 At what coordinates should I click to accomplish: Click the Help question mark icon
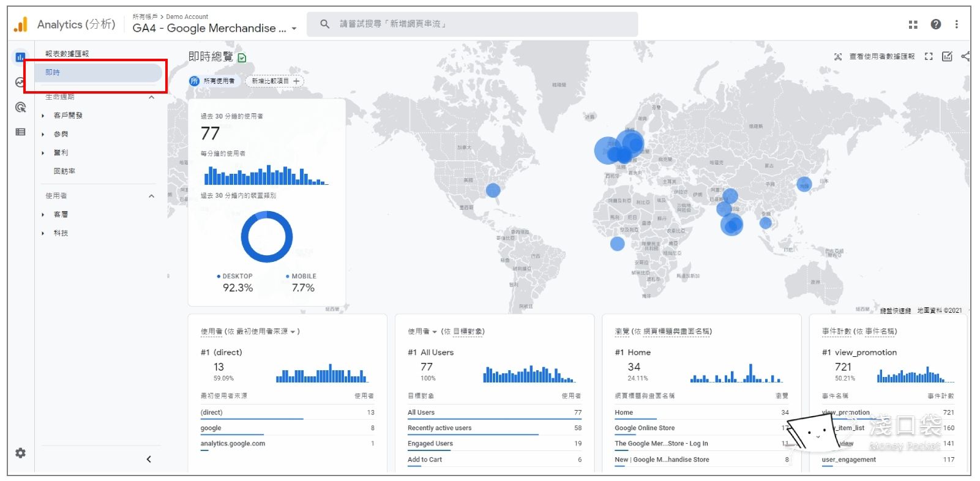(935, 24)
